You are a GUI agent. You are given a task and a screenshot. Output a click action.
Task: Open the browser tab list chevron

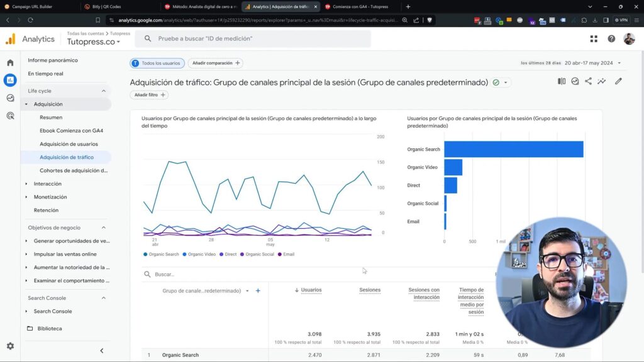[x=590, y=6]
